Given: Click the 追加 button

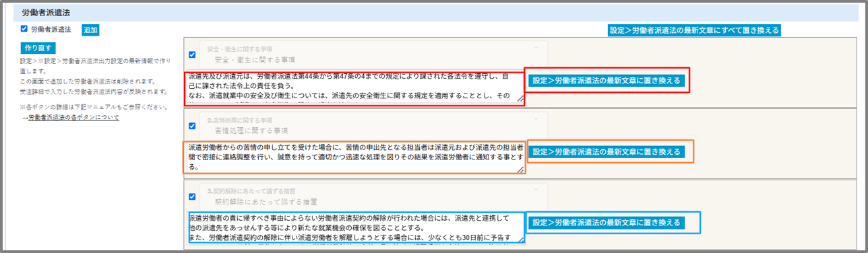Looking at the screenshot, I should coord(90,30).
